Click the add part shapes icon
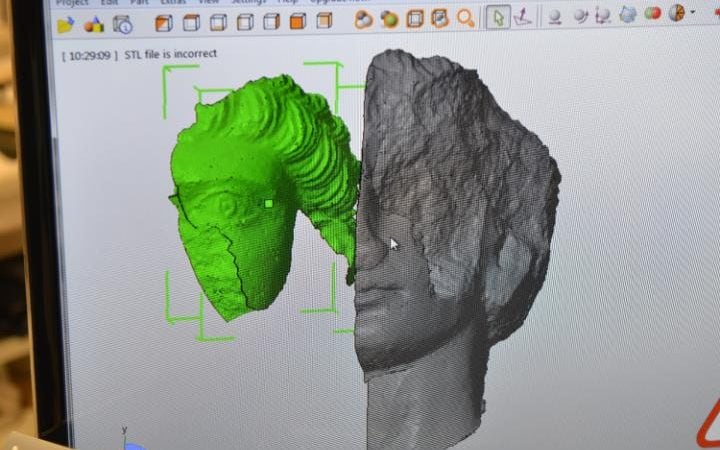The height and width of the screenshot is (450, 720). coord(94,23)
